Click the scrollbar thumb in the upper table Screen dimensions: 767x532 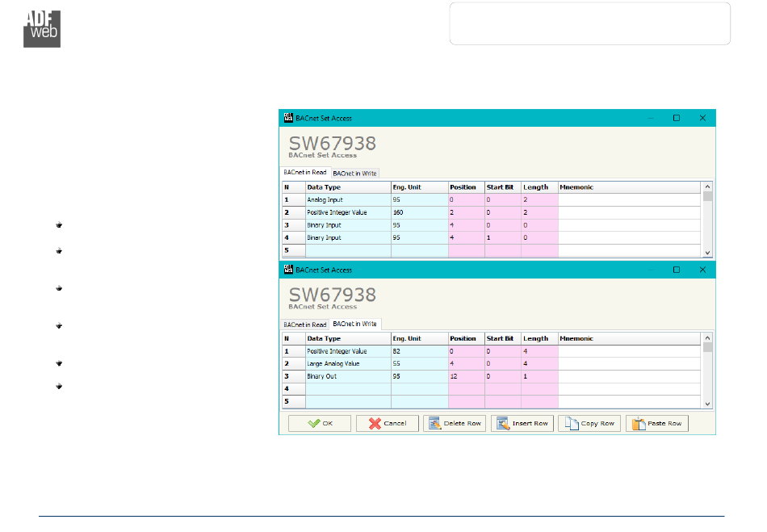click(707, 196)
